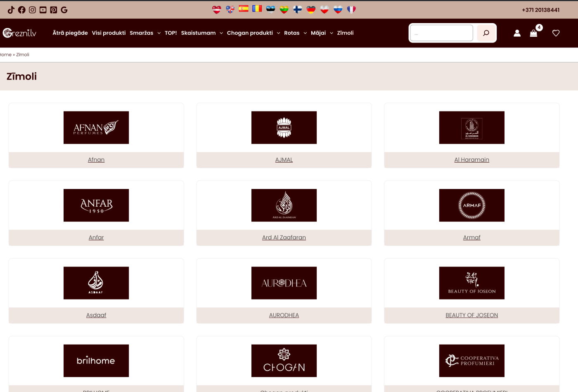This screenshot has width=578, height=392.
Task: Select the German flag language
Action: 311,9
